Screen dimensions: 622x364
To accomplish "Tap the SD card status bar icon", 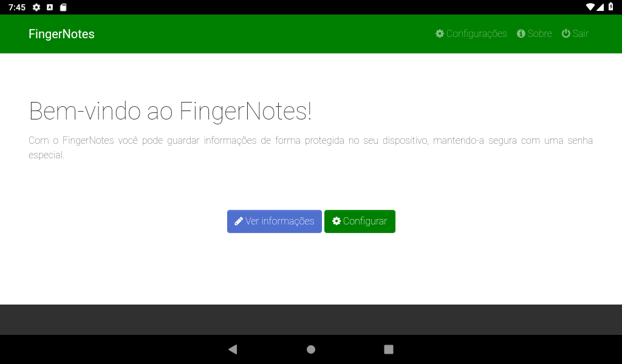I will [x=63, y=7].
